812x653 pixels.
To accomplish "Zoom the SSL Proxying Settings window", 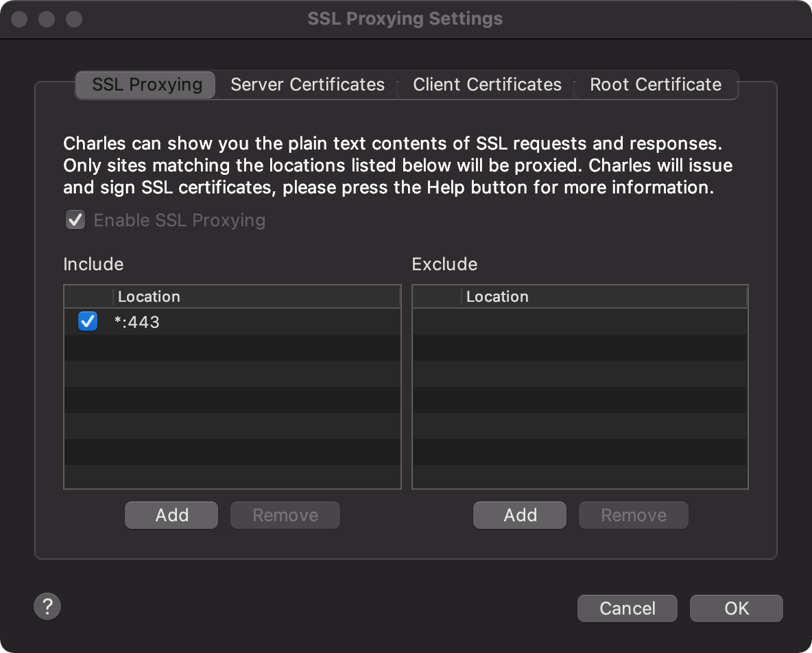I will 74,19.
